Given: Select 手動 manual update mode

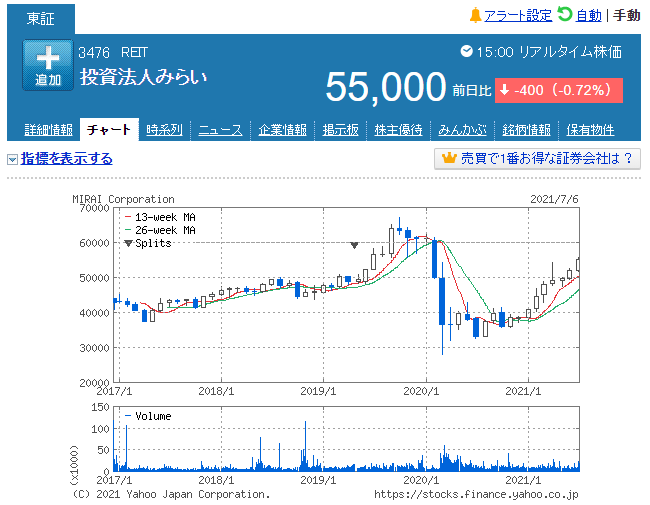Looking at the screenshot, I should pyautogui.click(x=627, y=16).
